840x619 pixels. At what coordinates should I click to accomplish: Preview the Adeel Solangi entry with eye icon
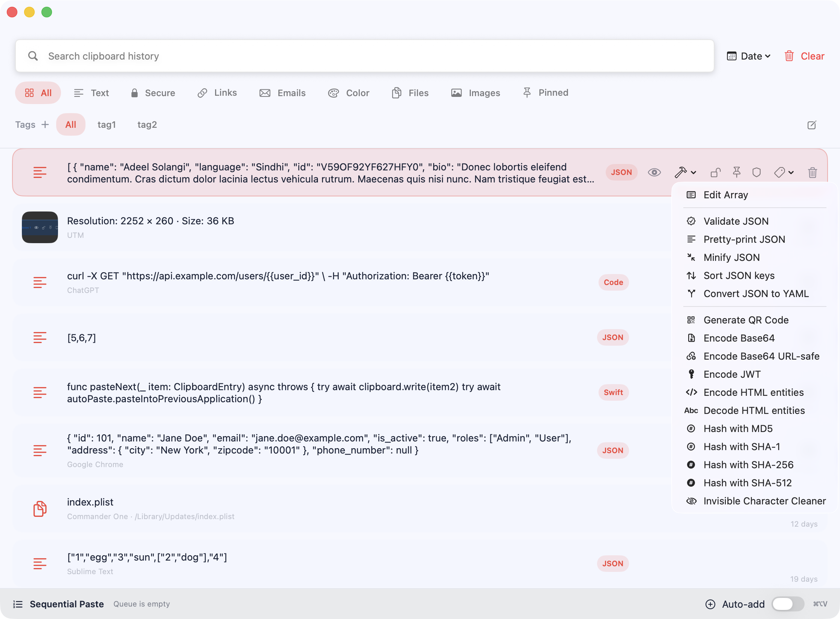tap(654, 172)
